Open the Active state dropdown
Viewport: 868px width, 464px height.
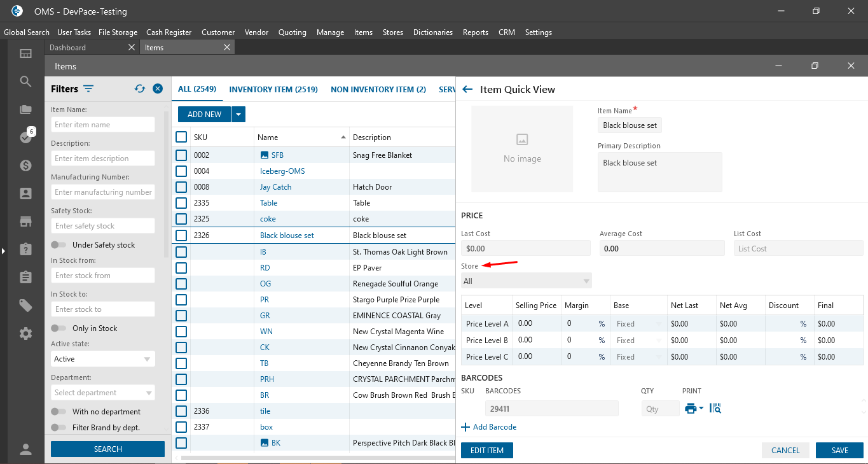tap(102, 359)
